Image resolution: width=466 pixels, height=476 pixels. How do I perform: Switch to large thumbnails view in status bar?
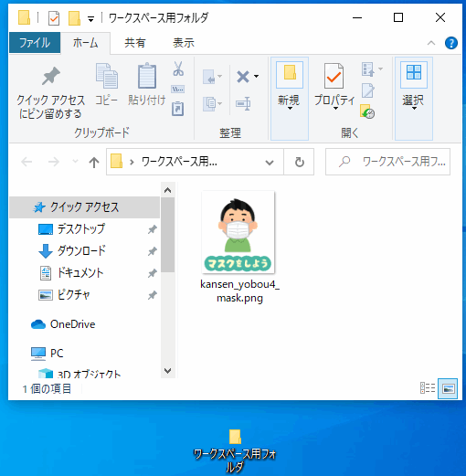coord(448,388)
